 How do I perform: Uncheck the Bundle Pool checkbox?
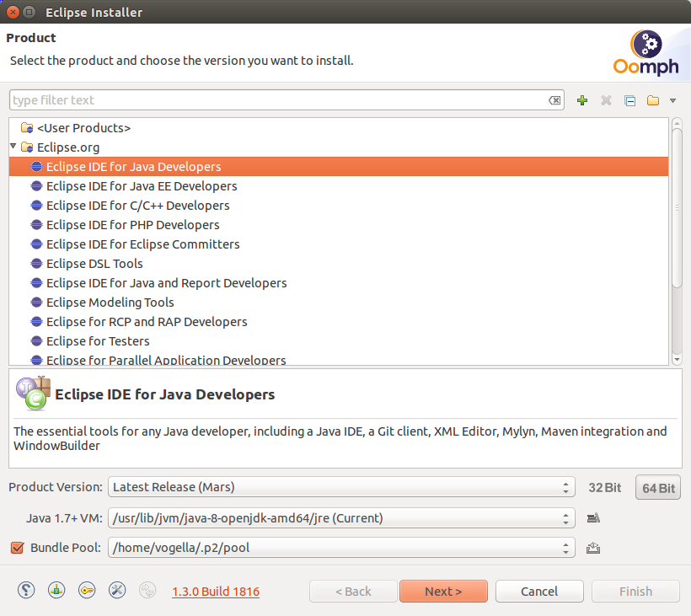tap(17, 548)
